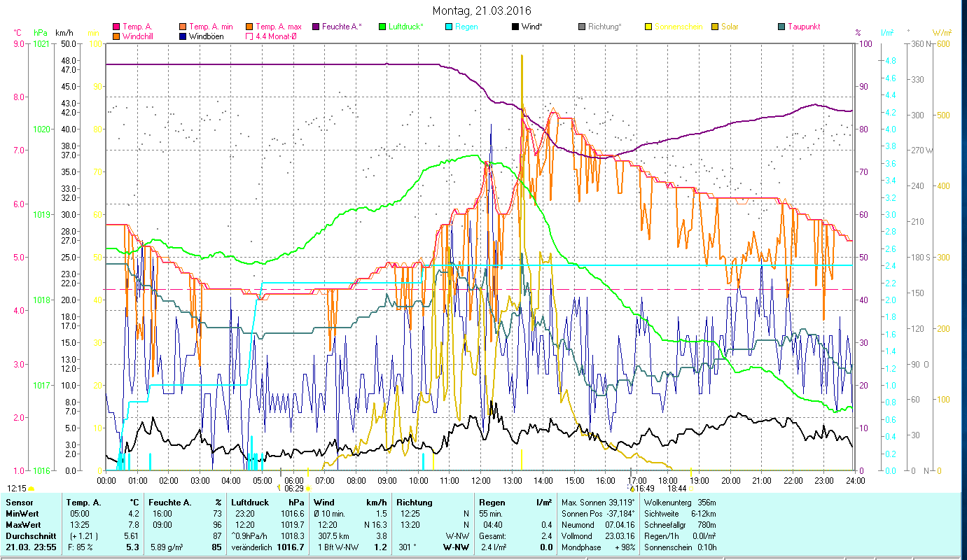Image resolution: width=967 pixels, height=560 pixels.
Task: Select the Luftdruck* green legend swatch
Action: (382, 27)
